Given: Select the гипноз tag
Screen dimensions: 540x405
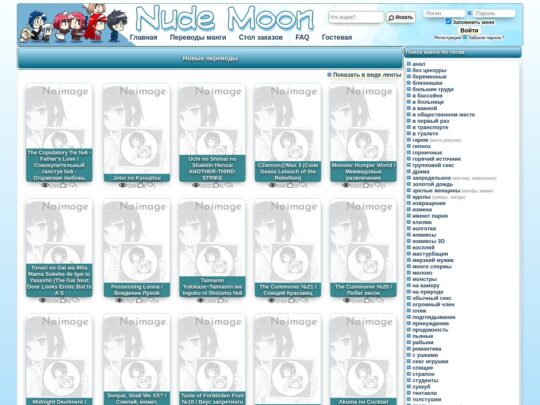Looking at the screenshot, I should [x=422, y=146].
